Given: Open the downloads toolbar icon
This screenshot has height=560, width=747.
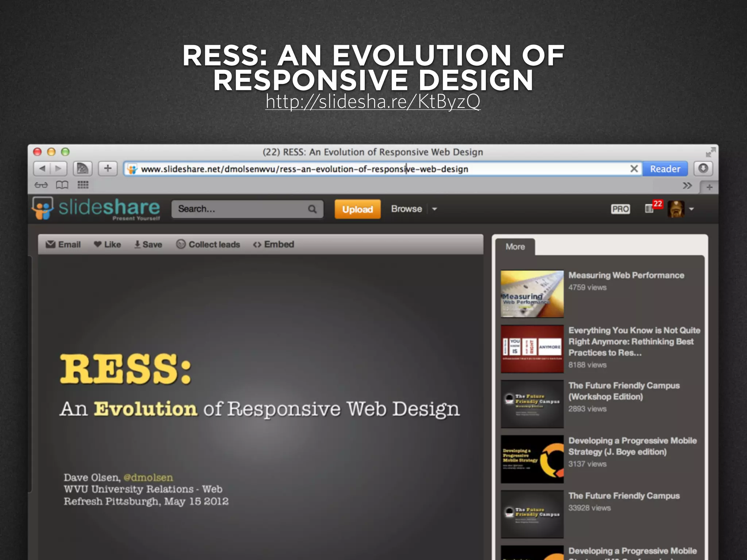Looking at the screenshot, I should [703, 168].
